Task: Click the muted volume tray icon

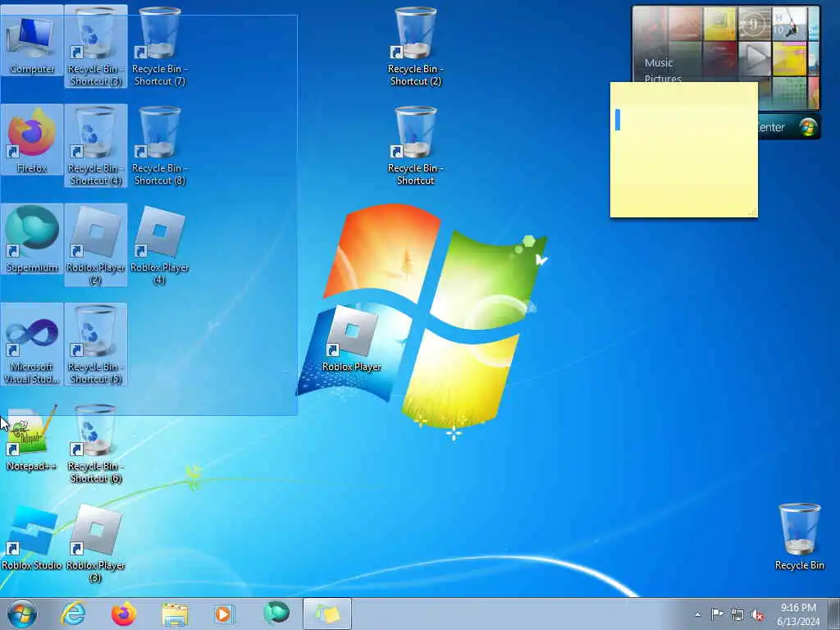Action: (x=757, y=614)
